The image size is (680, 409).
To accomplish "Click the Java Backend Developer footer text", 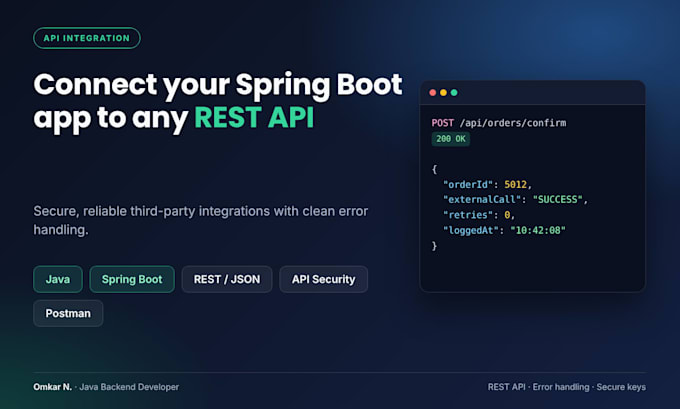I will (129, 387).
